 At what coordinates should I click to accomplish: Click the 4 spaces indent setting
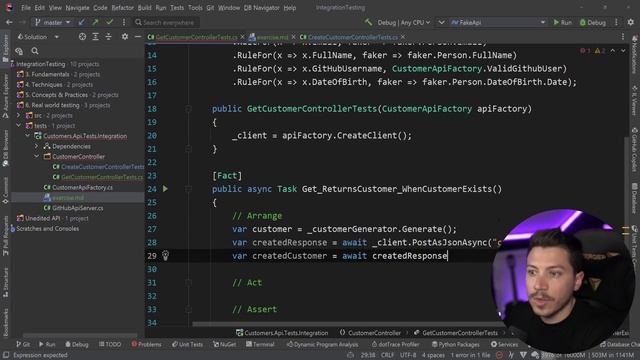pos(433,355)
